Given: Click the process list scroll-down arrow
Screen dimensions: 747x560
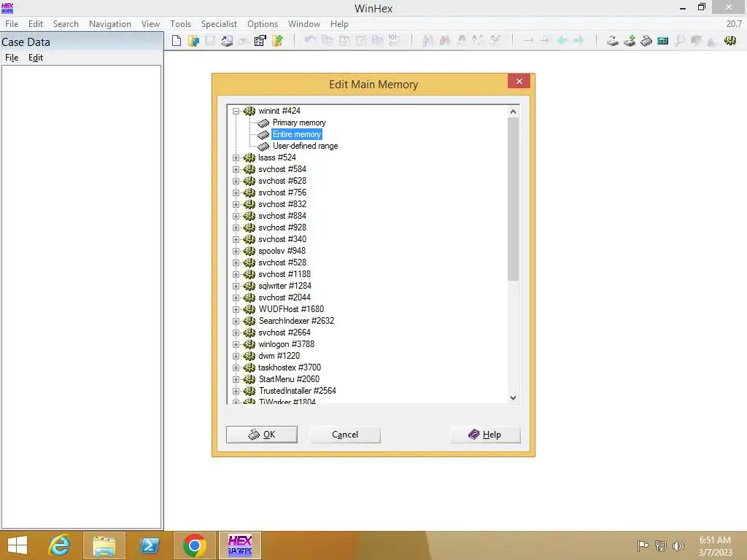Looking at the screenshot, I should (513, 398).
